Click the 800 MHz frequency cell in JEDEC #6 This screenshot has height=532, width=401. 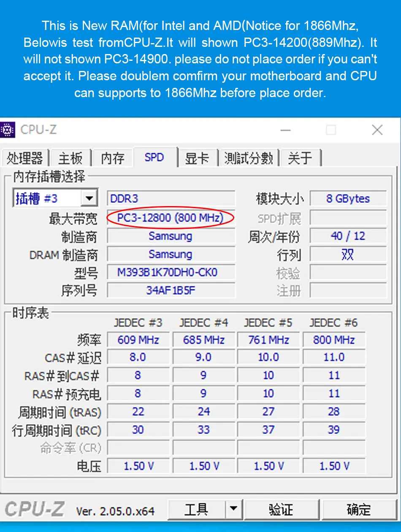coord(334,339)
